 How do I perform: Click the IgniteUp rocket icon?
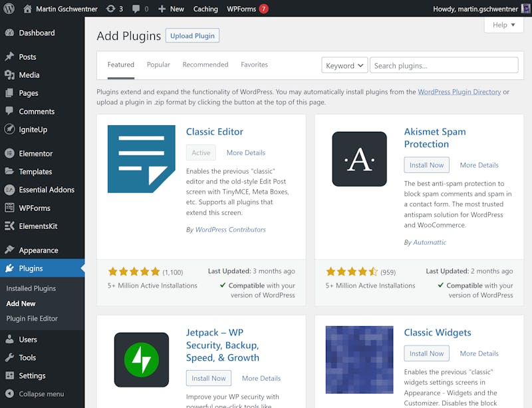point(10,129)
